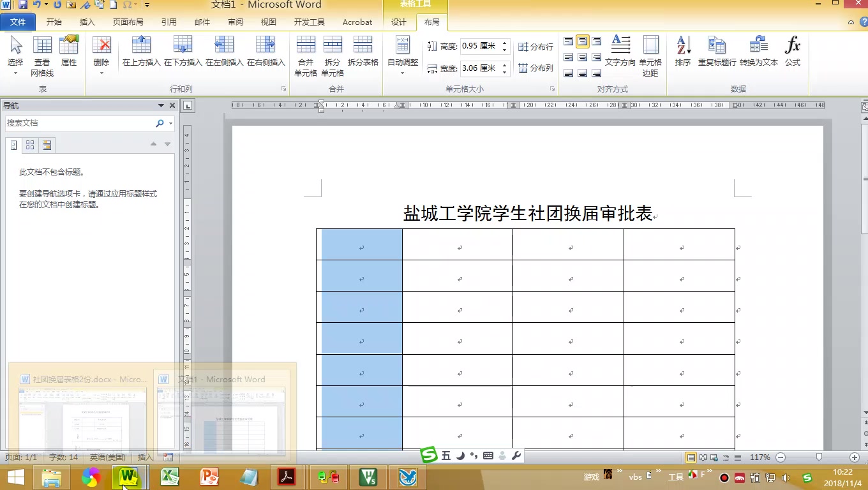Open the Delete (删除) dropdown

coord(101,56)
